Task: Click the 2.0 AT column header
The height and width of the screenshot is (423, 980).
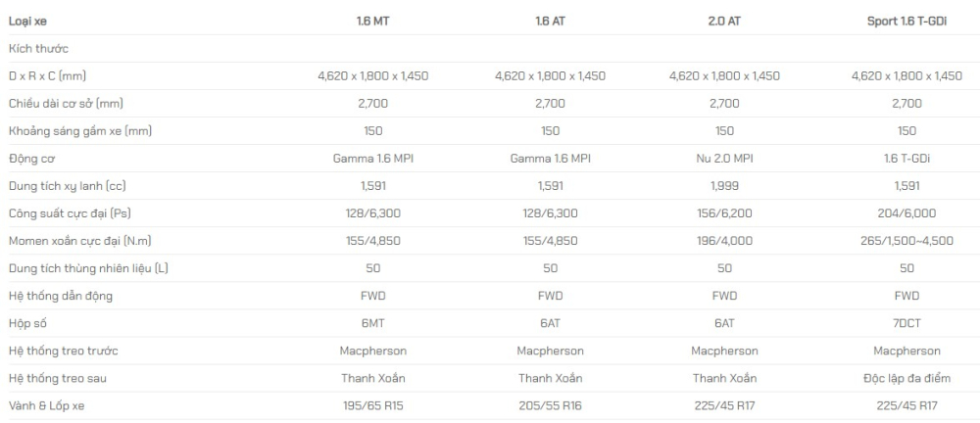Action: (x=724, y=22)
